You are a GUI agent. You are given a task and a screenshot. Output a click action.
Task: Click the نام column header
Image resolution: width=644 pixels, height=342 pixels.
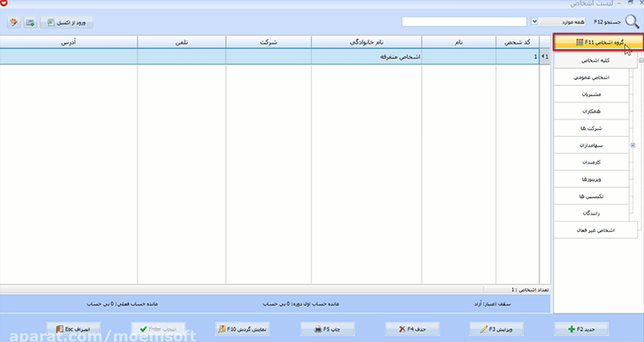click(459, 42)
